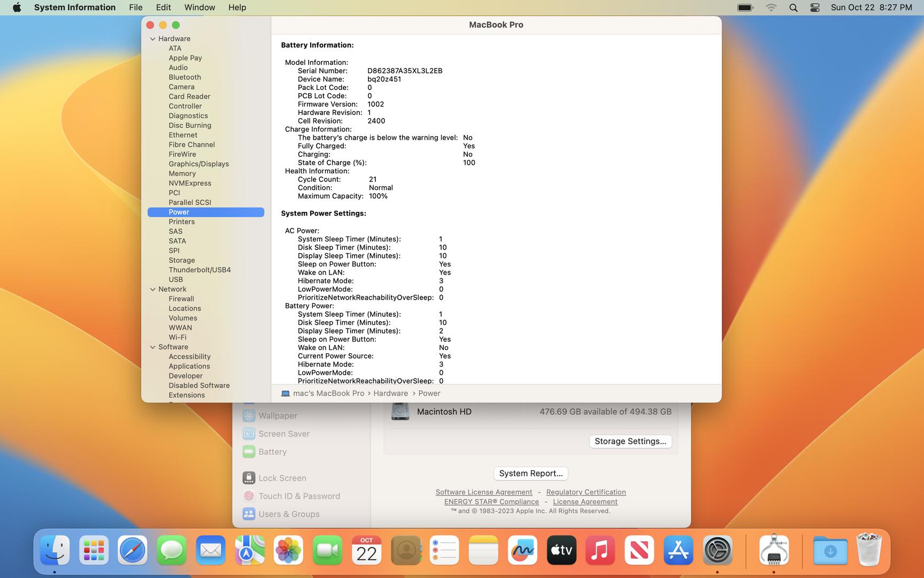Select Firewall under Network
The image size is (924, 578).
[x=181, y=299]
